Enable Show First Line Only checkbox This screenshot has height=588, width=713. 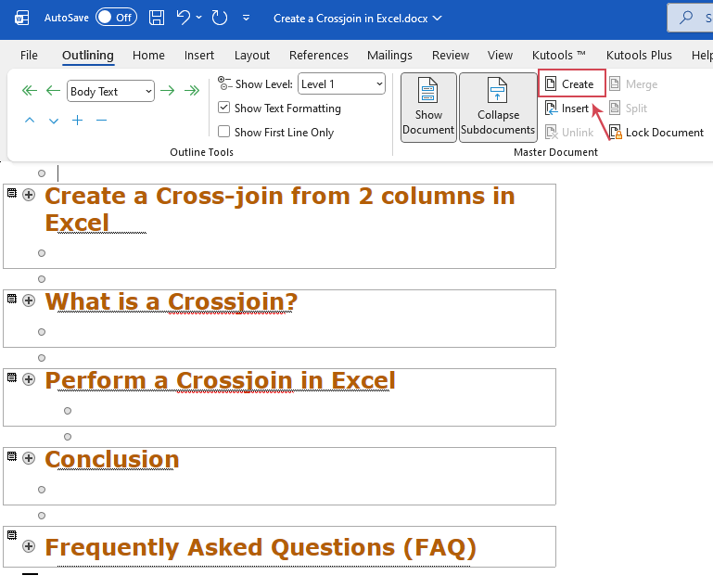point(223,133)
